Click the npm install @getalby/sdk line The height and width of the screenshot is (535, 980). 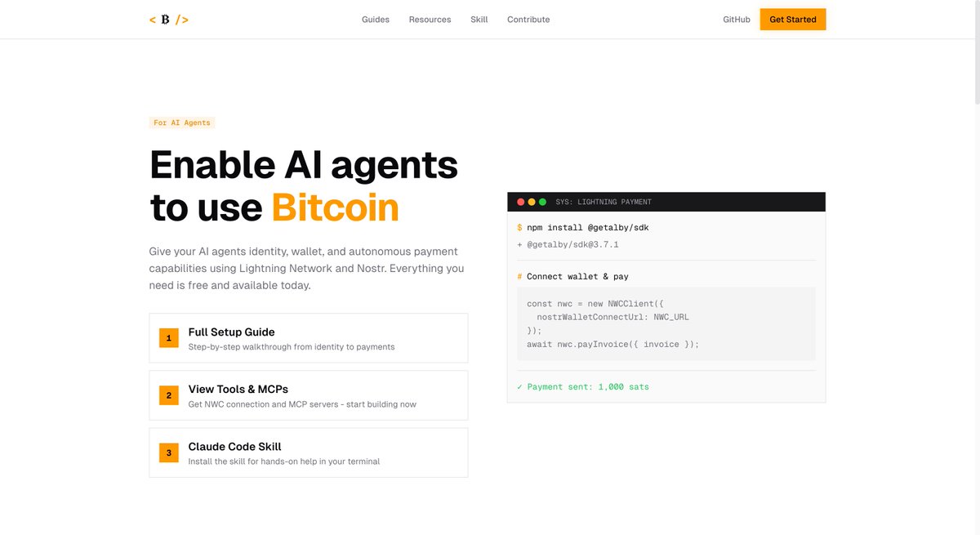(x=583, y=228)
